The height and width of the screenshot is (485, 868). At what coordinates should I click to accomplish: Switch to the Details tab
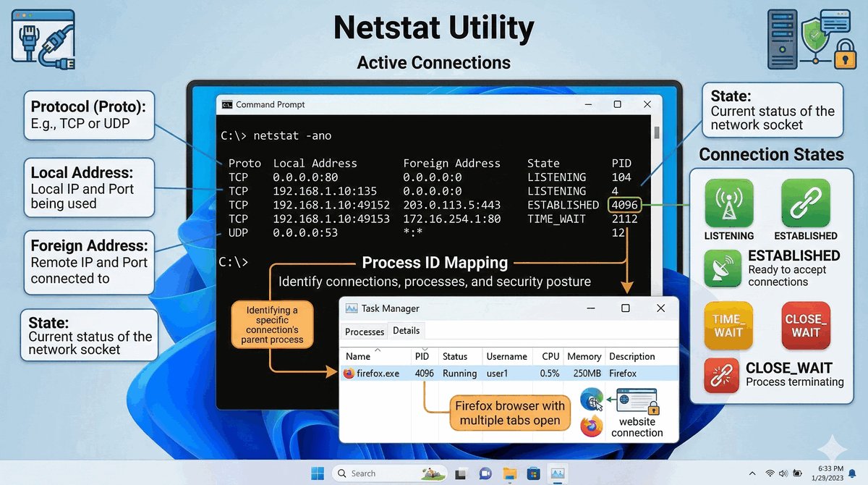pyautogui.click(x=406, y=331)
